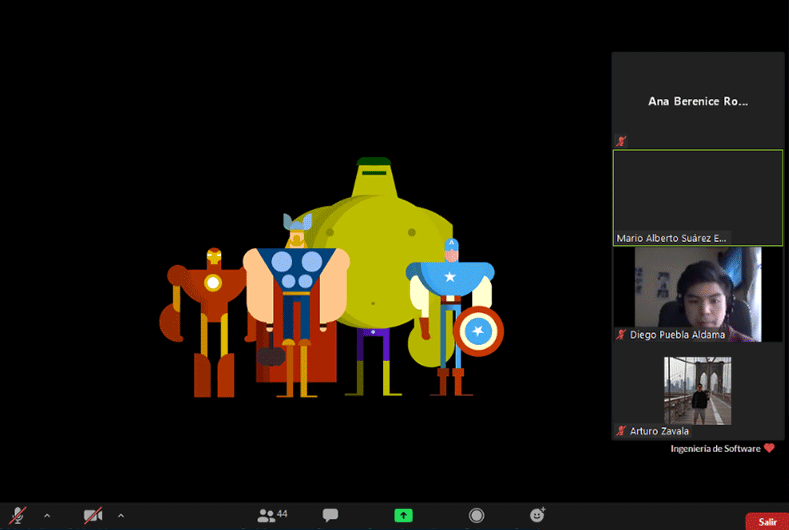Open the participants list showing 44
Screen dimensions: 789x530
click(x=271, y=515)
